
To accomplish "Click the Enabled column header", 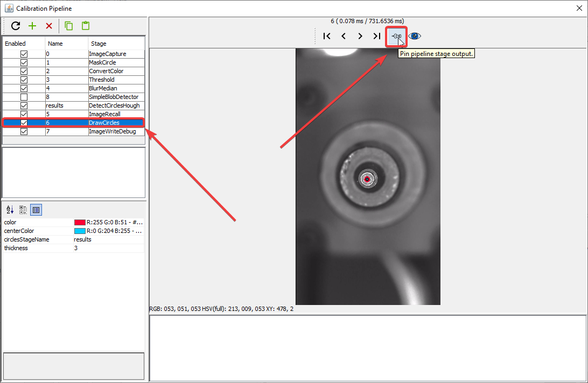I will (x=24, y=44).
